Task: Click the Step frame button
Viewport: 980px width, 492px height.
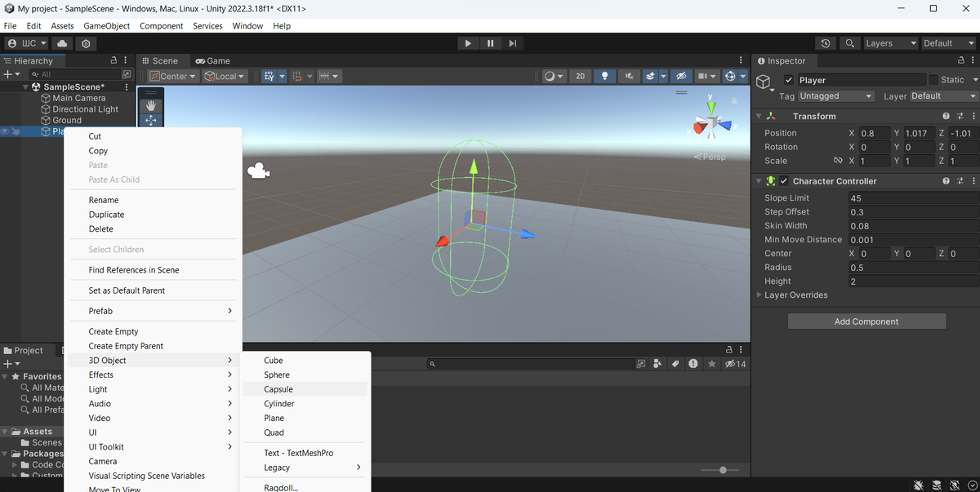Action: [x=512, y=43]
